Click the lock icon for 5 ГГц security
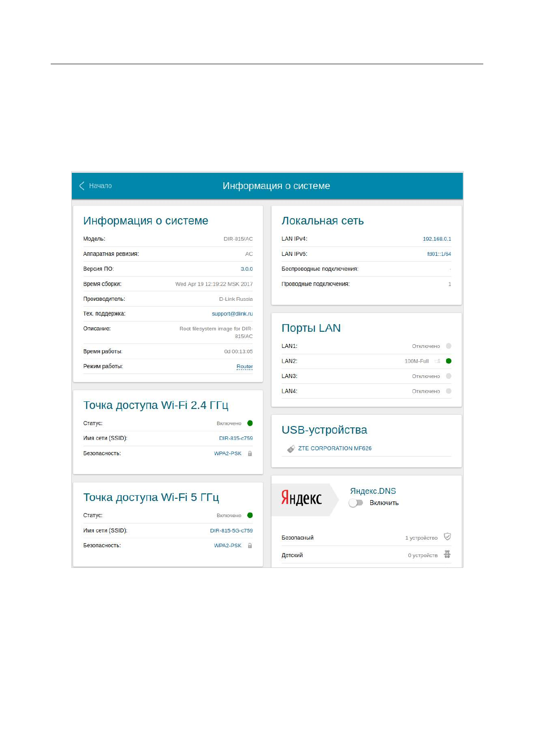 coord(250,545)
